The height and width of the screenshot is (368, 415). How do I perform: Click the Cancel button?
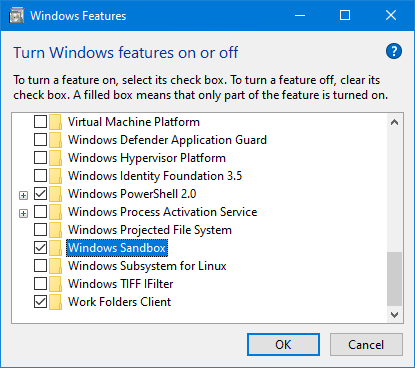[366, 345]
